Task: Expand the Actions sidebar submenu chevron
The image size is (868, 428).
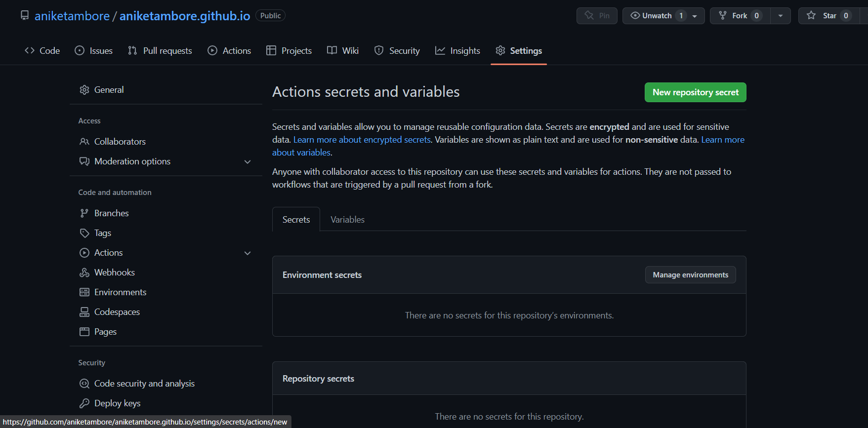Action: click(x=248, y=253)
